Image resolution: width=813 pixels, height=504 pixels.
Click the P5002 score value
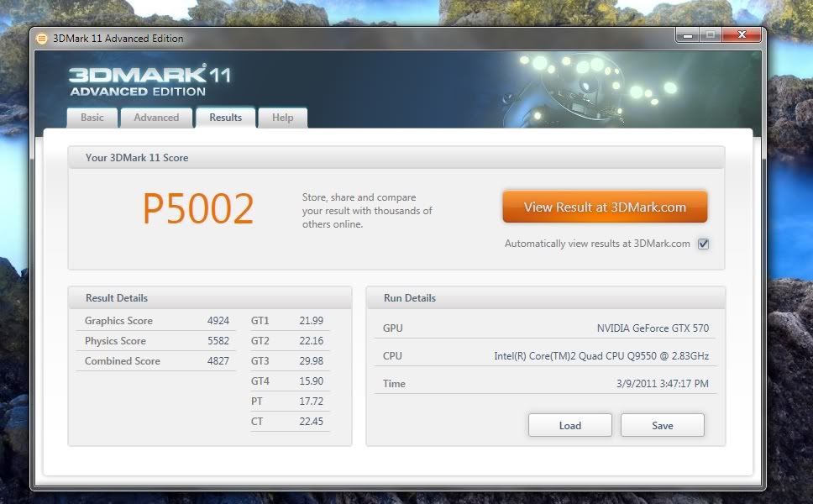[x=198, y=208]
